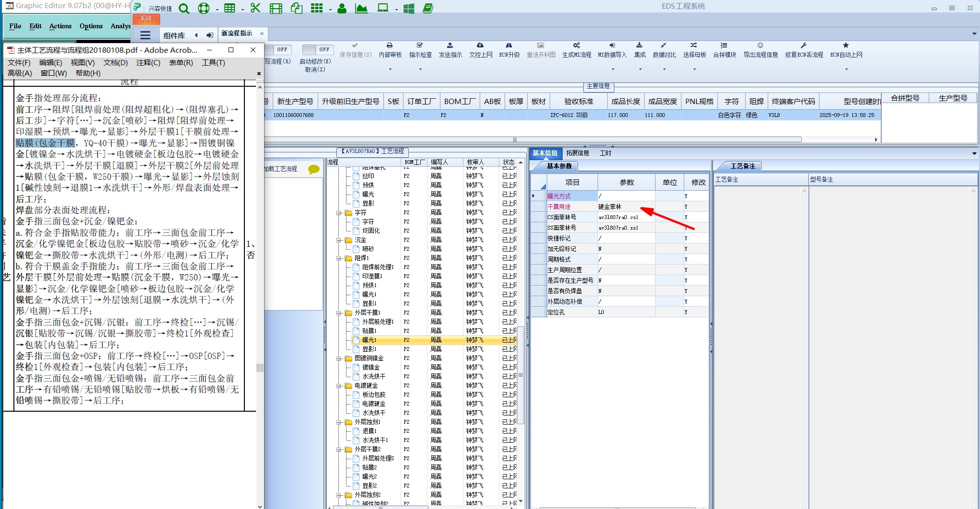
Task: Collapse the 沉金 folder in process tree
Action: click(339, 240)
